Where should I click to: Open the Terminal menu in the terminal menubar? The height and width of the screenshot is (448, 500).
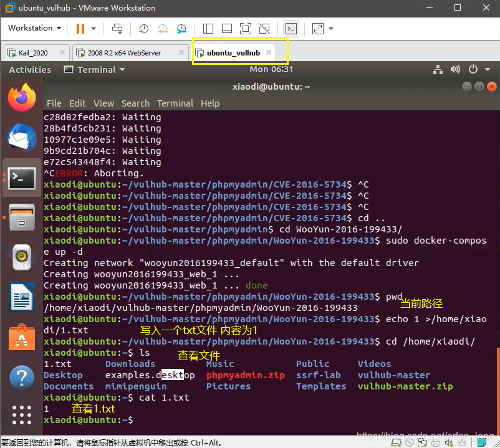pos(175,103)
